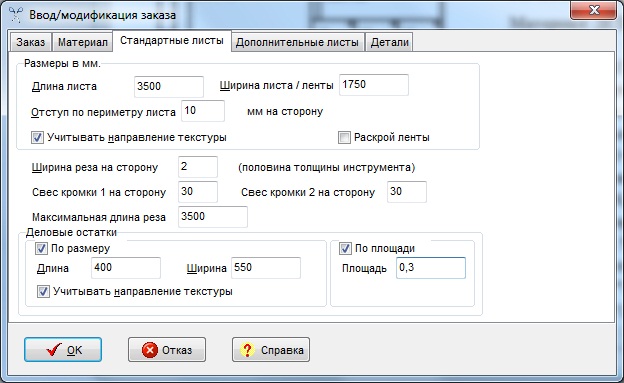Click the Длина остатка field with 400

(126, 268)
